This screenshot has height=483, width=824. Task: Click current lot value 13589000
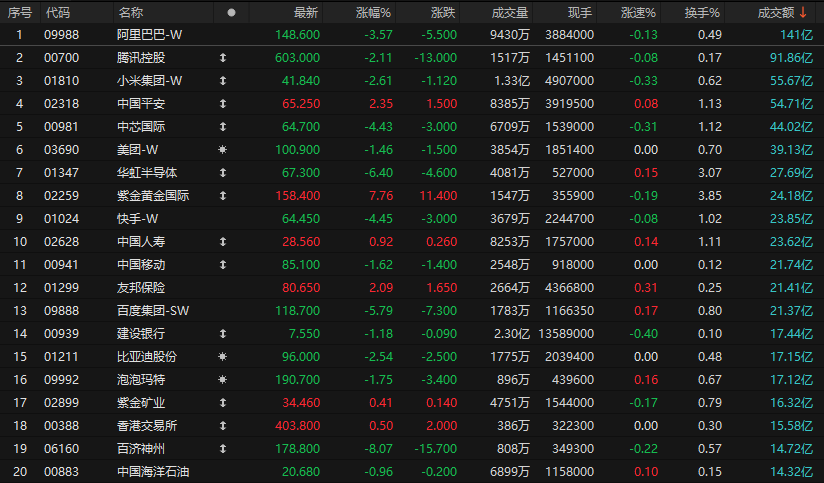click(x=566, y=334)
